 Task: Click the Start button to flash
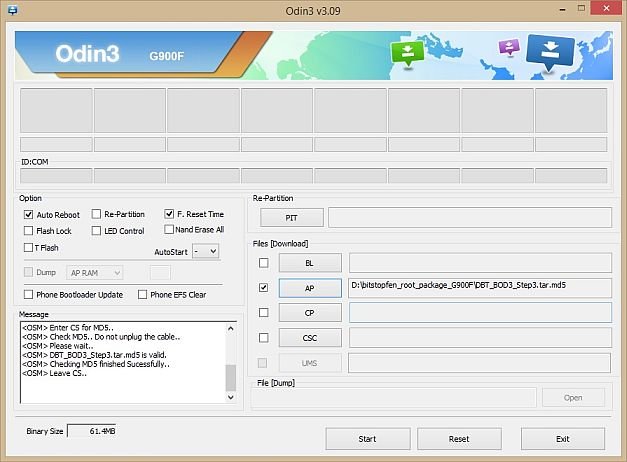[367, 439]
